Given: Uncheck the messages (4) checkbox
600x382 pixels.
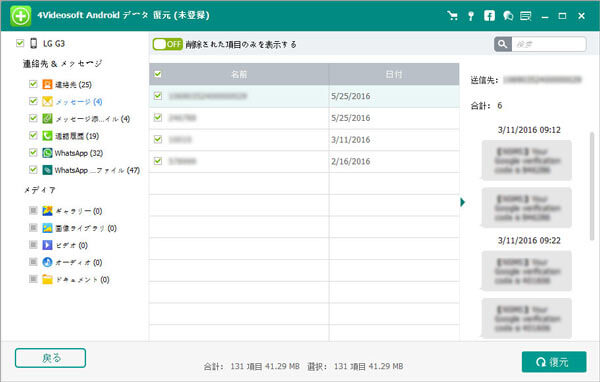Looking at the screenshot, I should (x=33, y=101).
